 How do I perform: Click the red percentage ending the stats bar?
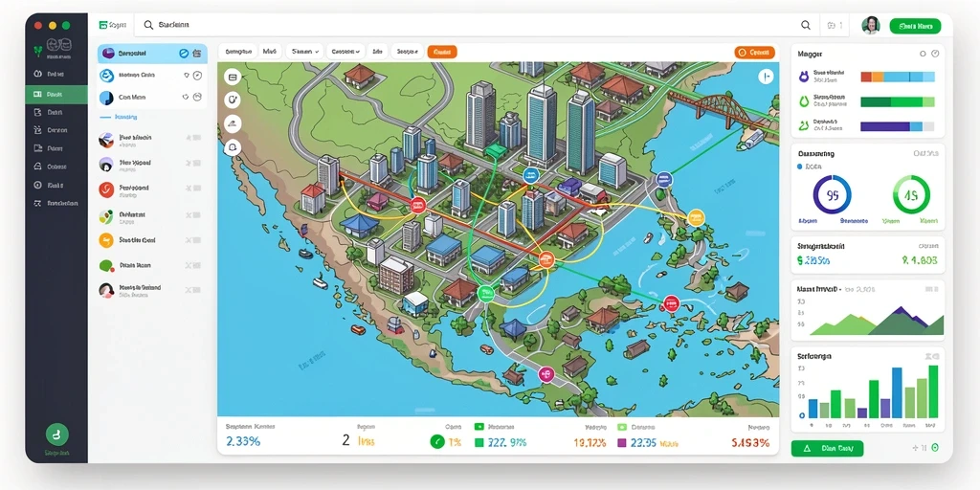click(750, 442)
